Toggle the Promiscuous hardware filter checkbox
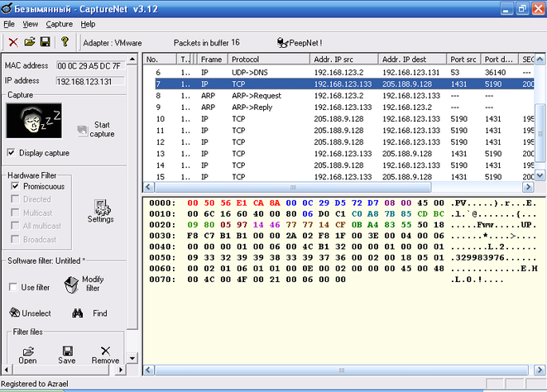 15,187
